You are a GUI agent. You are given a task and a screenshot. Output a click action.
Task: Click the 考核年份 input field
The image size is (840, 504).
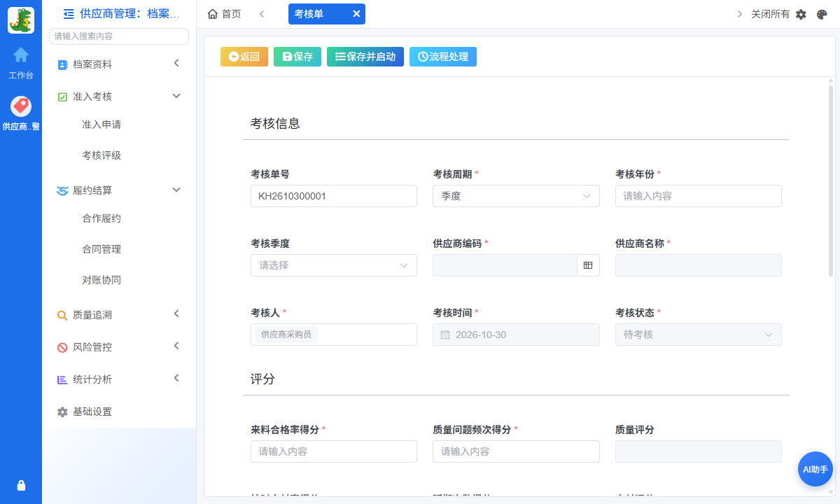tap(699, 196)
